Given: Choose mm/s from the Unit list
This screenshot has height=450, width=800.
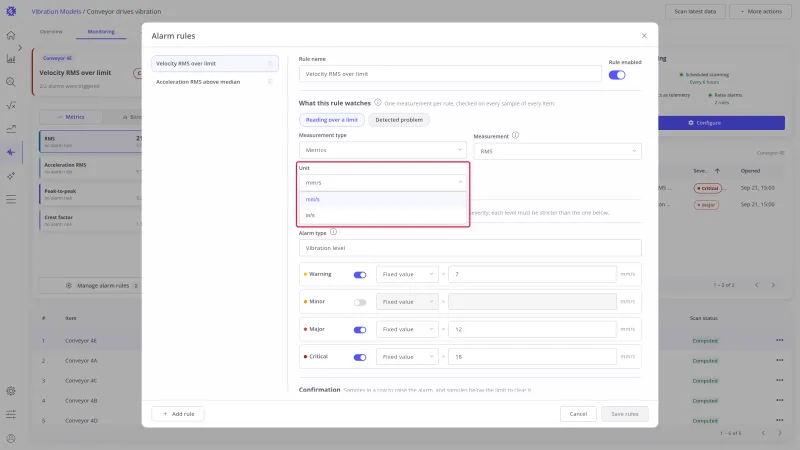Looking at the screenshot, I should pyautogui.click(x=383, y=199).
